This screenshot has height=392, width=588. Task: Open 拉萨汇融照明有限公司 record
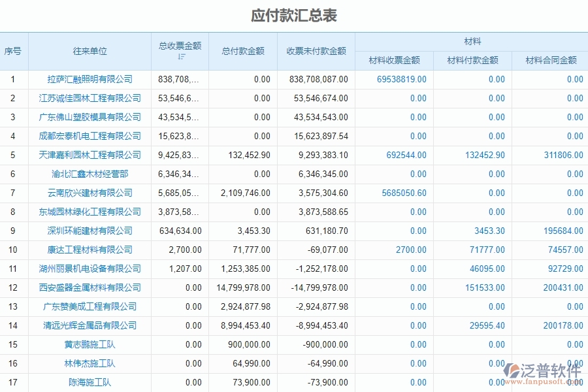point(88,79)
